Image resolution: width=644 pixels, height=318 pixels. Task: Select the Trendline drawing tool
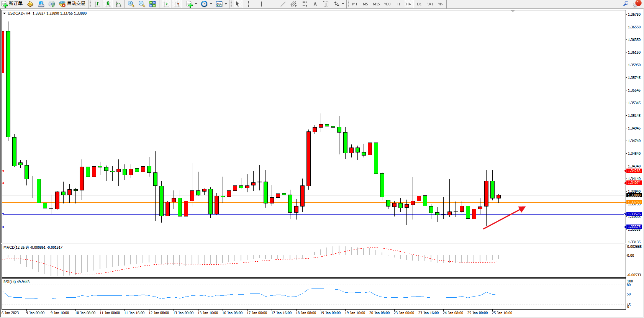[x=283, y=4]
